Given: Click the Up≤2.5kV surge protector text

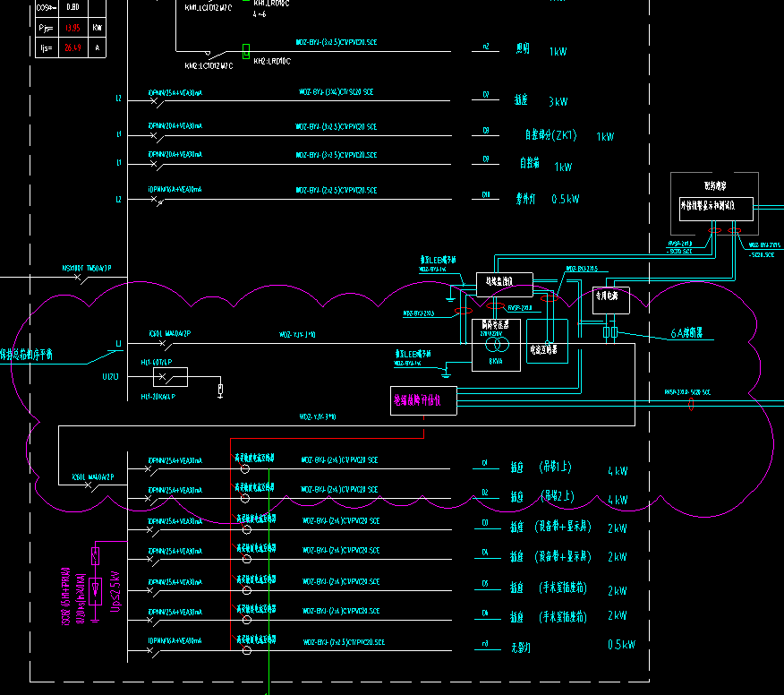Looking at the screenshot, I should click(115, 591).
